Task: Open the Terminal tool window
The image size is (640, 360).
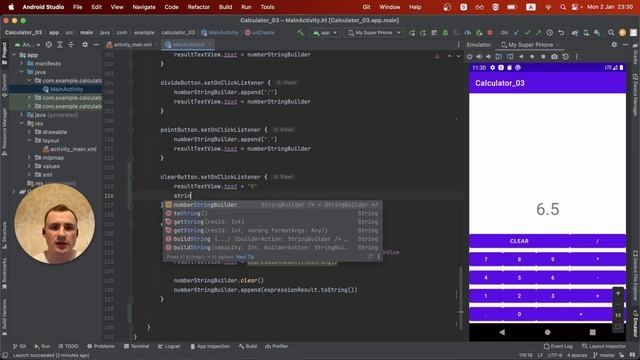Action: (136, 346)
